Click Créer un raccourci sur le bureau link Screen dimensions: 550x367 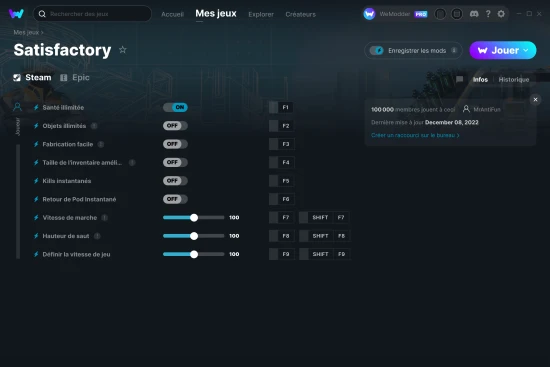(x=415, y=135)
